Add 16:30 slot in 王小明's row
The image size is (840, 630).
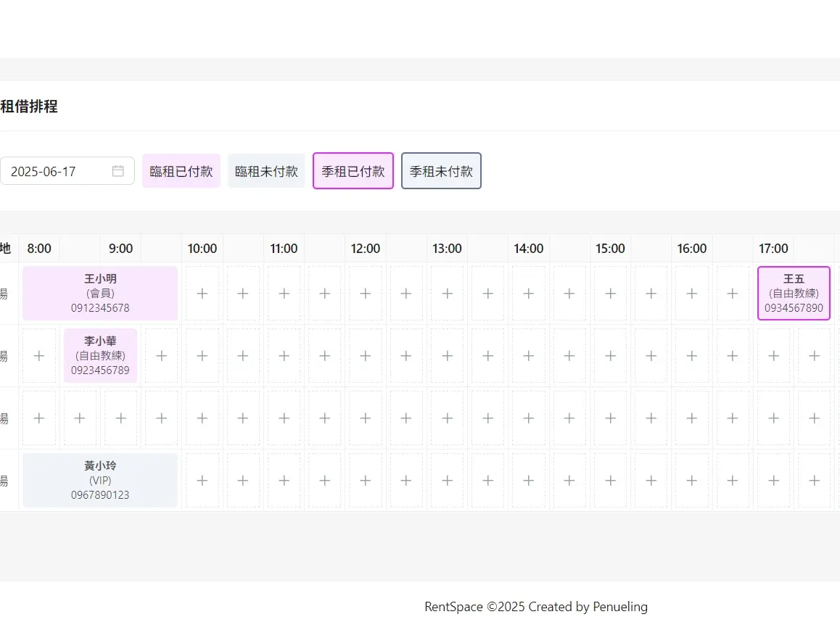point(733,293)
